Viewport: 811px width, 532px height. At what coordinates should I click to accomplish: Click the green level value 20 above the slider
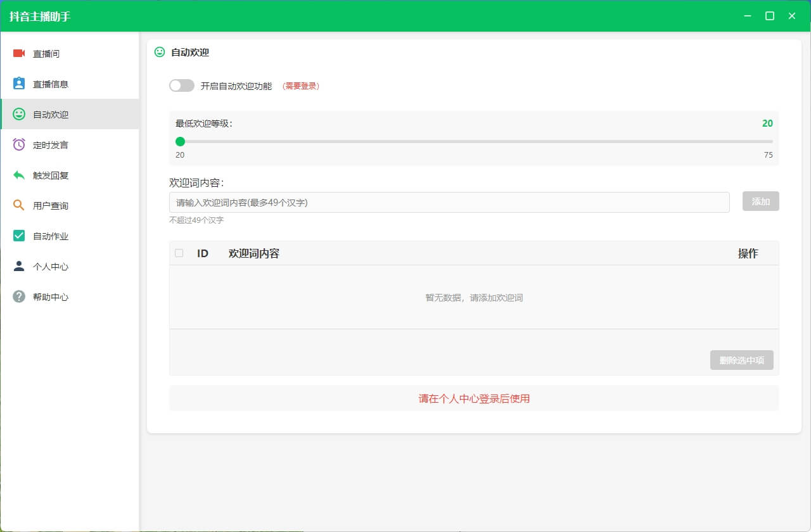[x=767, y=123]
